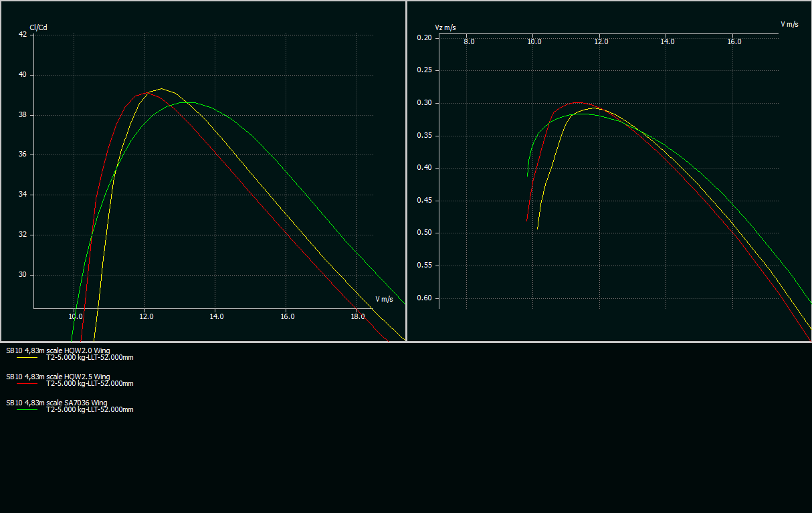Click the red HQW2.5 legend line swatch

pos(27,384)
